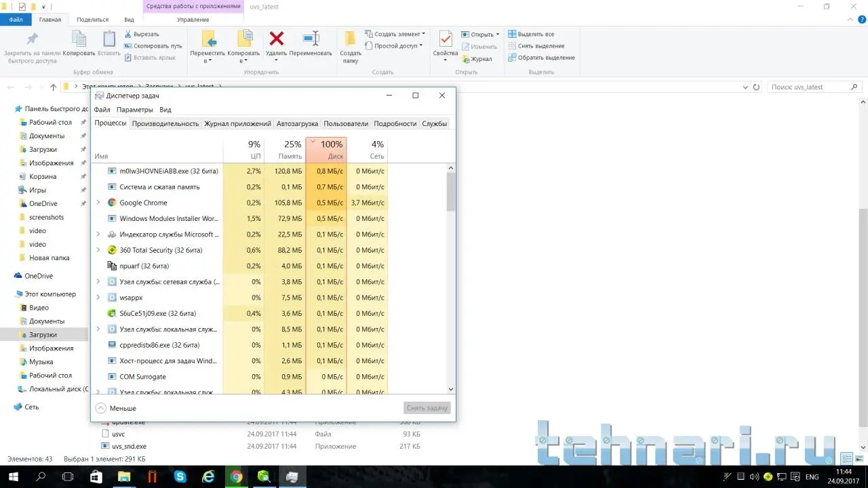Click the Google Chrome taskbar icon
The height and width of the screenshot is (488, 868).
coord(236,476)
